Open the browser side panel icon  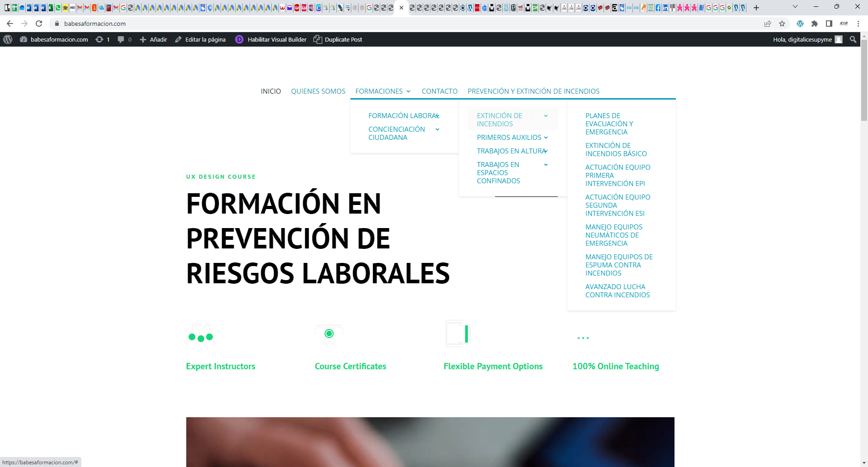click(x=829, y=24)
